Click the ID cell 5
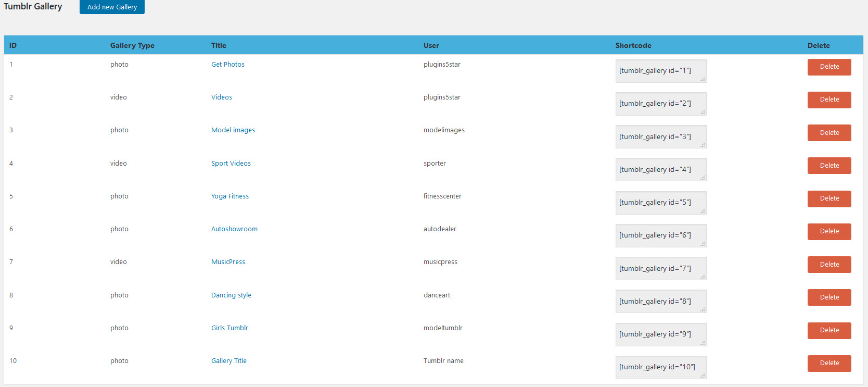 (x=11, y=196)
